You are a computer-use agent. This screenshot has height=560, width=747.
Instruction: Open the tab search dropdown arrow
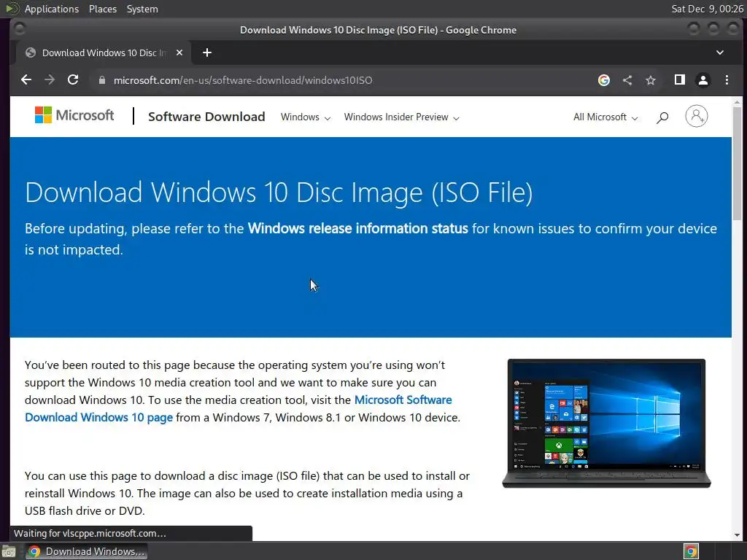pos(720,52)
